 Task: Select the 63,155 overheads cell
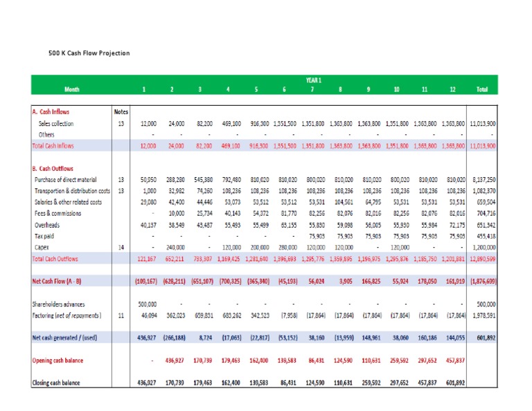[289, 225]
